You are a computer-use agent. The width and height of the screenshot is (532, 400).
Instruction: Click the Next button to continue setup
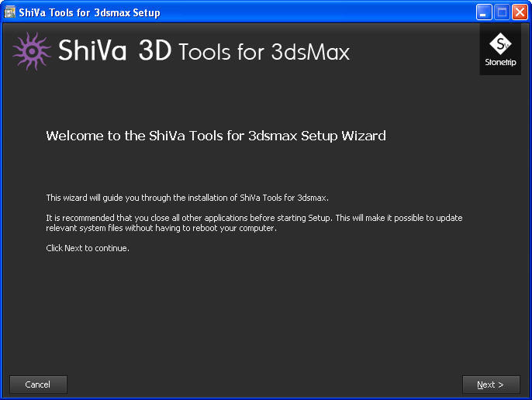click(x=491, y=384)
